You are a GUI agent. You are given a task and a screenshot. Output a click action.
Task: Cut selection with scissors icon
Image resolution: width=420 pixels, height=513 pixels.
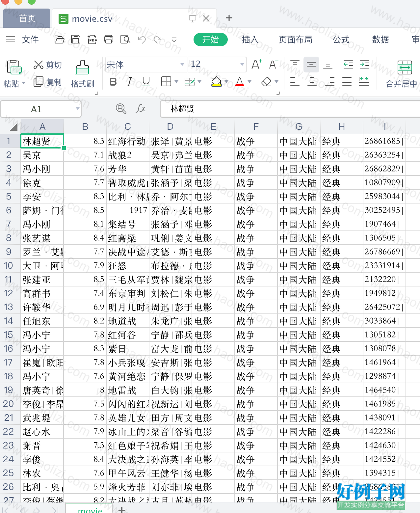click(x=38, y=65)
